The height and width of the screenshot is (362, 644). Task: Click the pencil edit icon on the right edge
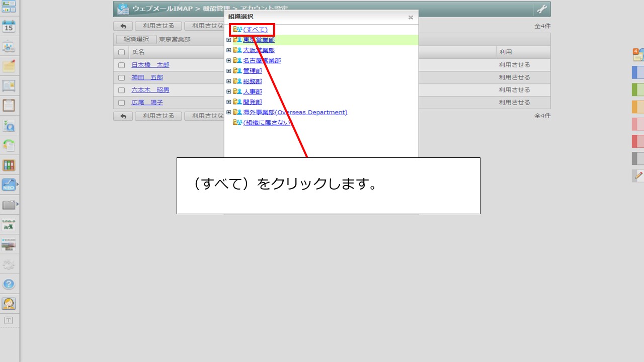point(637,175)
